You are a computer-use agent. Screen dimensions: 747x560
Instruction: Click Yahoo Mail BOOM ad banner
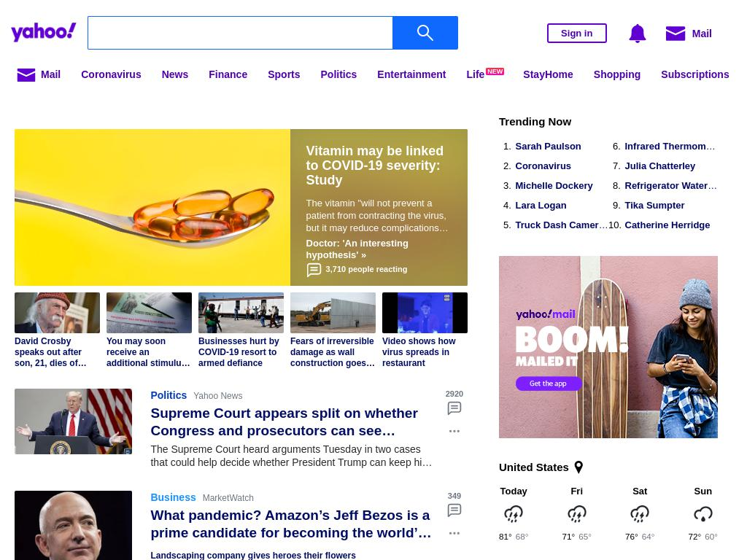click(x=608, y=347)
